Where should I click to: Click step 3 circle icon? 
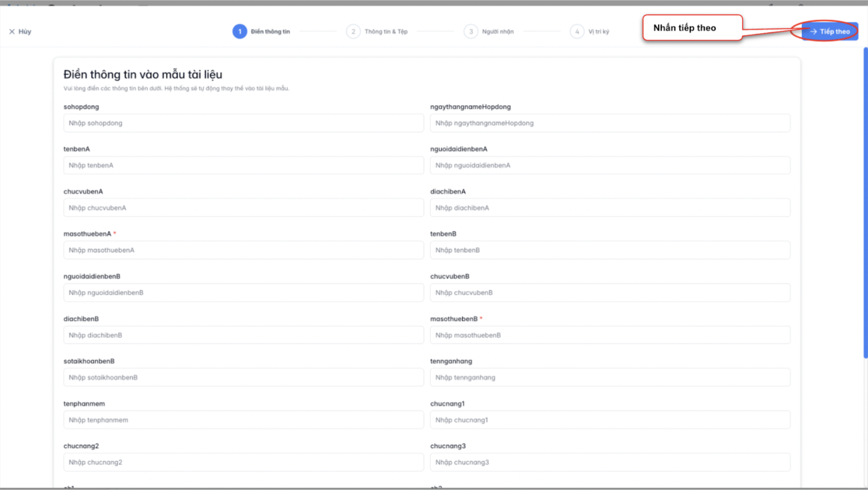(471, 31)
